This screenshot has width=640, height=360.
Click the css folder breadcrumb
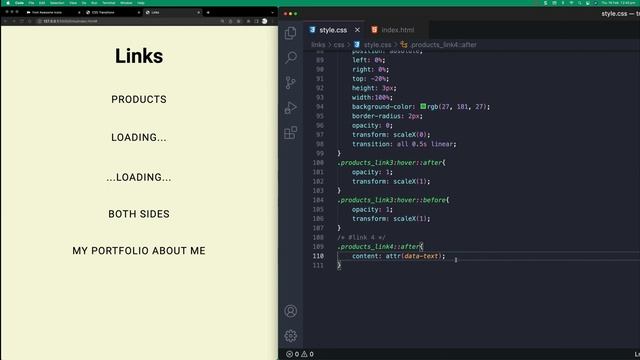click(x=339, y=45)
